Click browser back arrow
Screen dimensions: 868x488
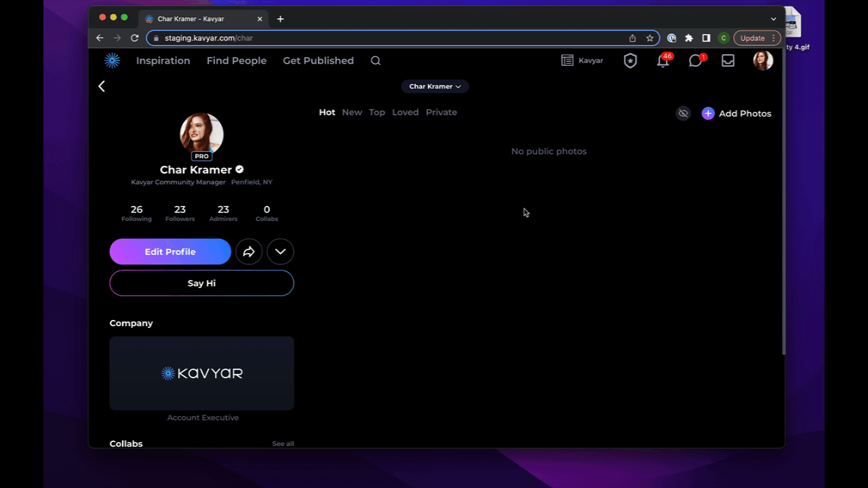pos(100,38)
